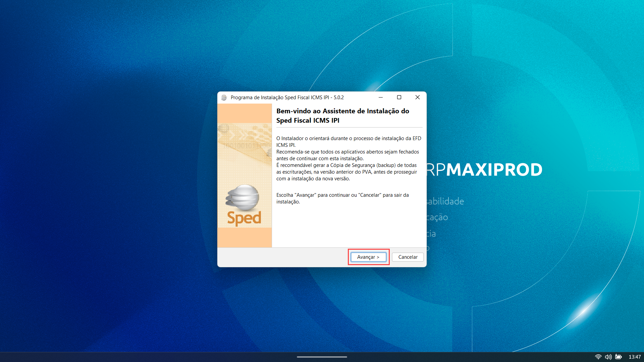
Task: Open the Wi-Fi network tray icon
Action: coord(598,357)
